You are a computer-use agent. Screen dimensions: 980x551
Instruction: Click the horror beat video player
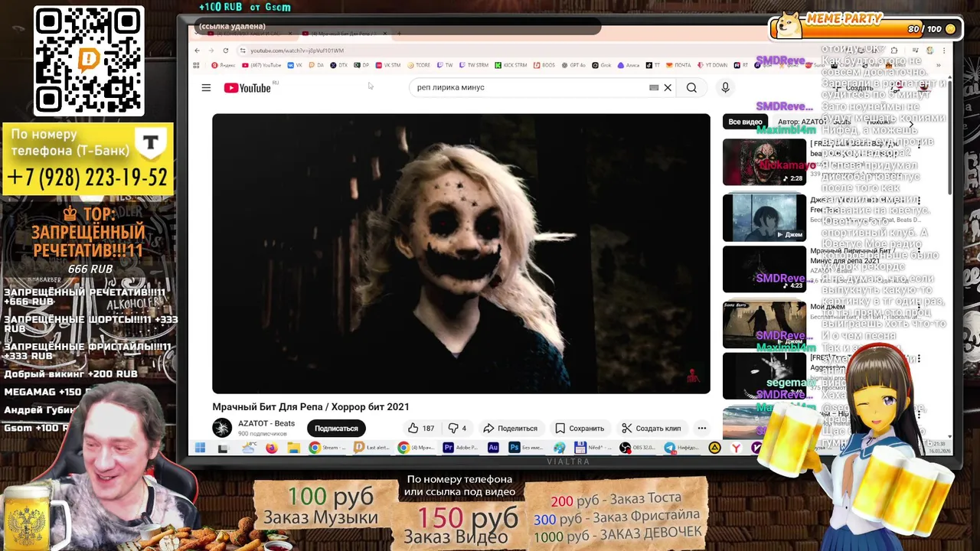click(x=461, y=253)
